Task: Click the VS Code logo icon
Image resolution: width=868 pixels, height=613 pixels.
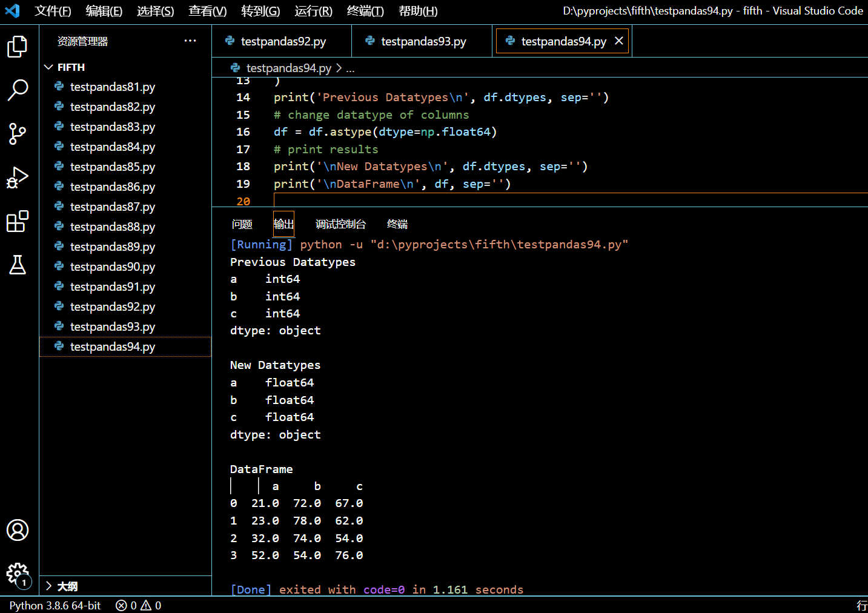Action: point(13,11)
